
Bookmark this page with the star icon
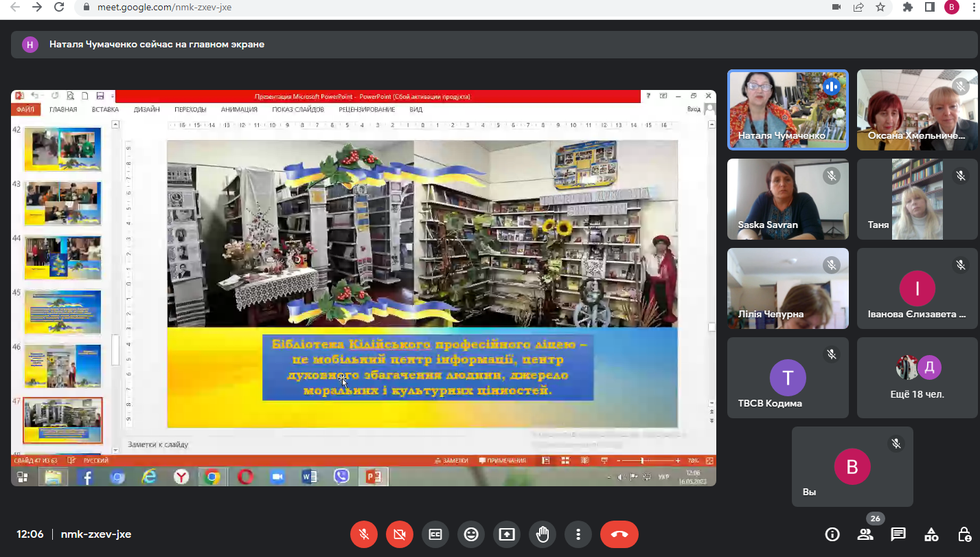(880, 7)
